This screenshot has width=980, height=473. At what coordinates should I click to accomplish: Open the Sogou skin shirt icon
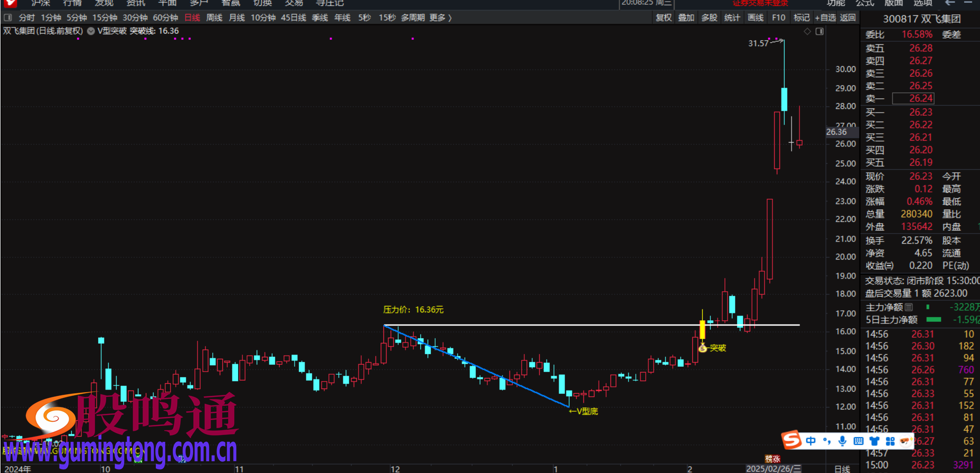pos(874,441)
